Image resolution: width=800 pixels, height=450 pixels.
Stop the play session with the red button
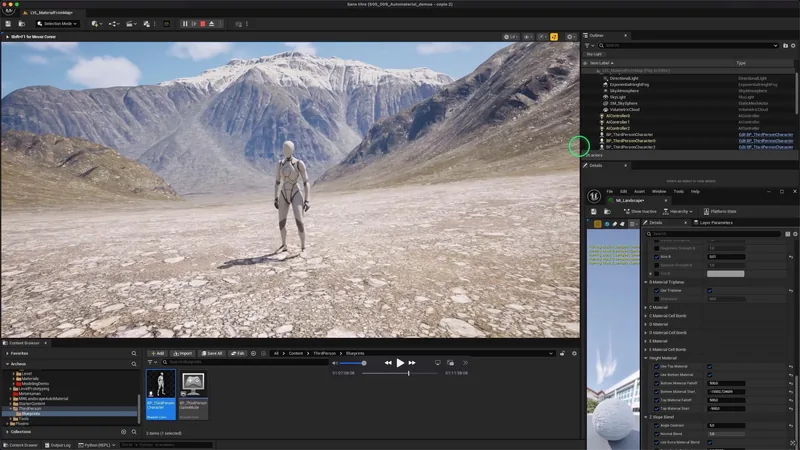coord(203,23)
